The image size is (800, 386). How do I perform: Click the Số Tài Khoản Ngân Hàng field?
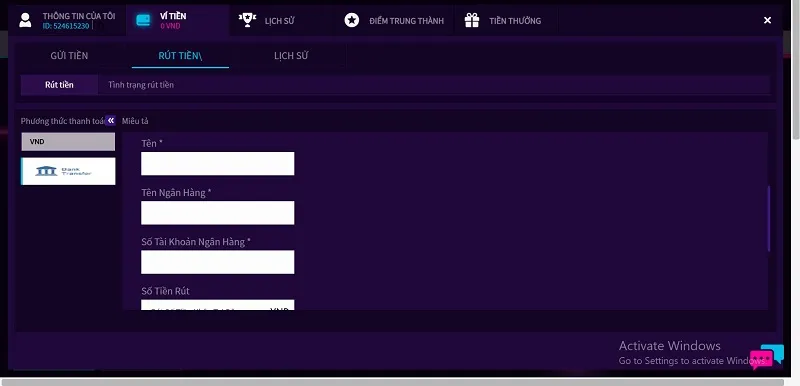click(218, 262)
